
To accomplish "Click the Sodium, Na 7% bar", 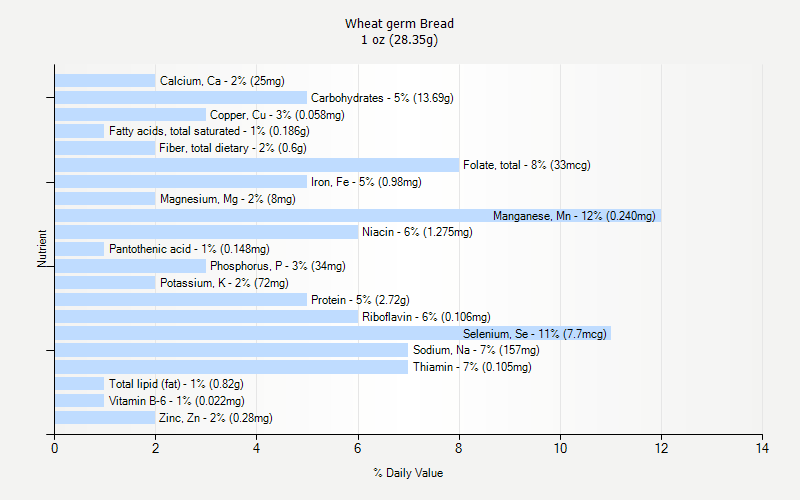I will tap(231, 350).
